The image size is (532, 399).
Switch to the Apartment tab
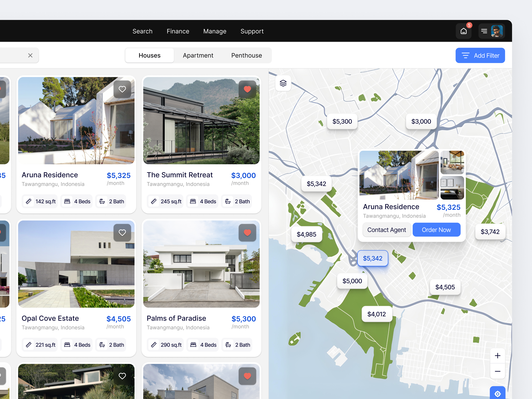pos(198,55)
